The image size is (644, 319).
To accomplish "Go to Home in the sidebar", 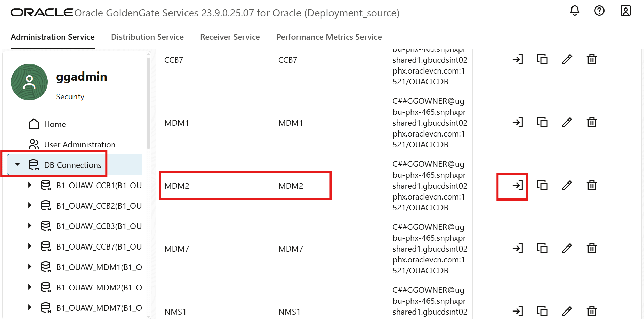I will tap(54, 124).
